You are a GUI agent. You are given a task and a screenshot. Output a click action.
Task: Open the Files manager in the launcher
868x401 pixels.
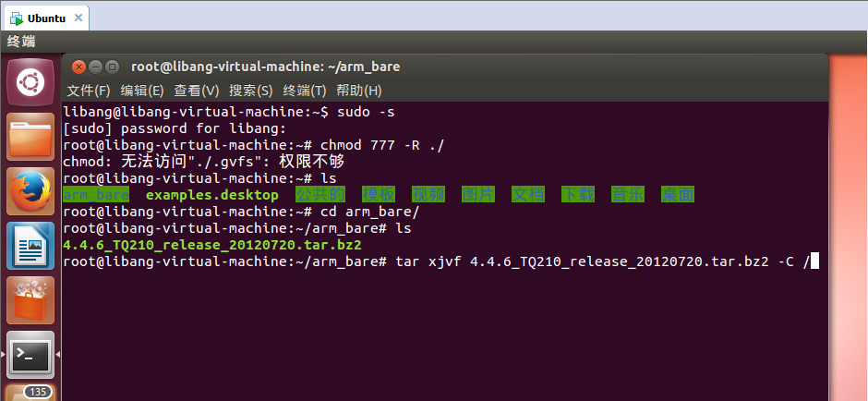pyautogui.click(x=30, y=136)
